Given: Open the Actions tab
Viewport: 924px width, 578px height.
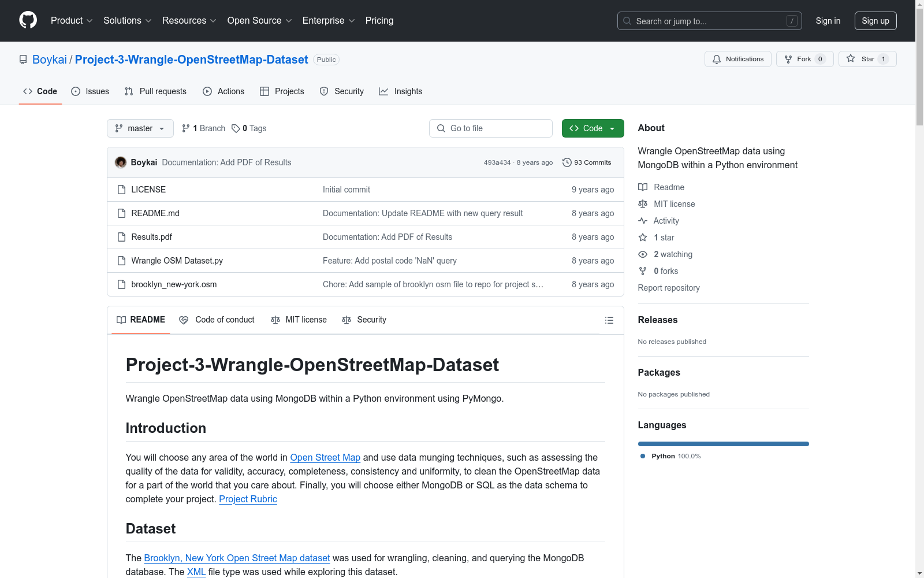Looking at the screenshot, I should point(223,91).
